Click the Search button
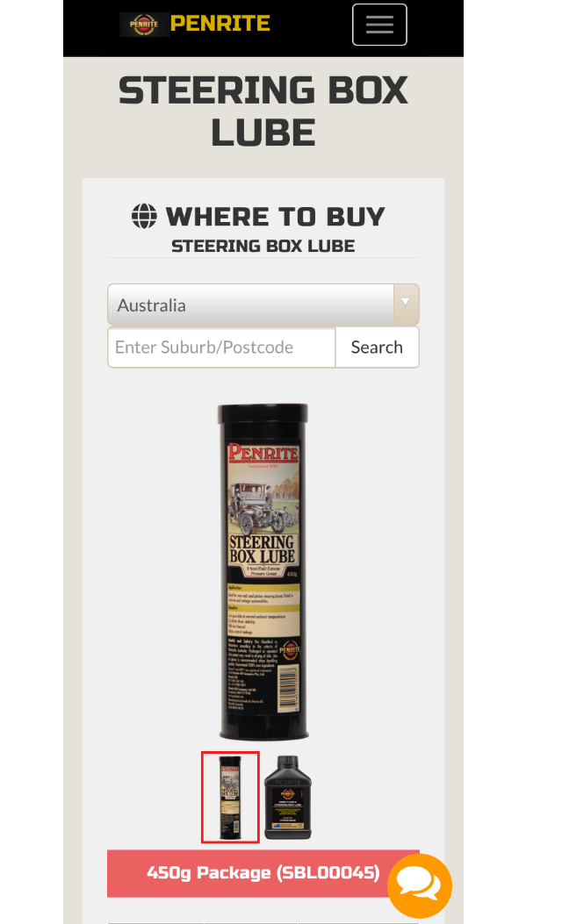The image size is (562, 924). click(x=377, y=347)
